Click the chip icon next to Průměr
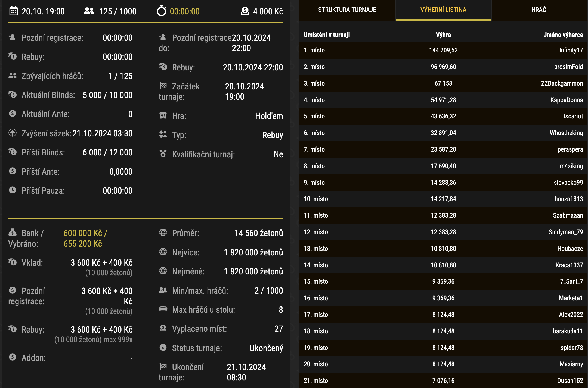The width and height of the screenshot is (588, 388). pyautogui.click(x=163, y=233)
